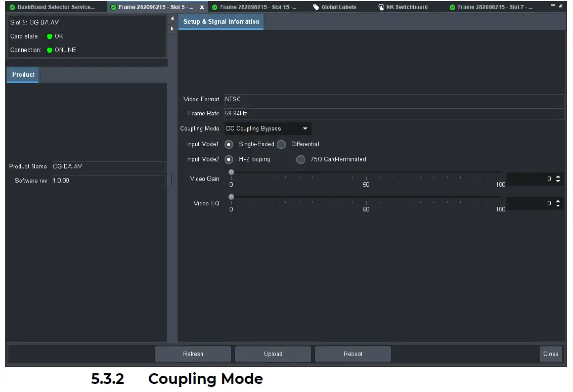Click the Coupling Mode field label

pyautogui.click(x=200, y=128)
